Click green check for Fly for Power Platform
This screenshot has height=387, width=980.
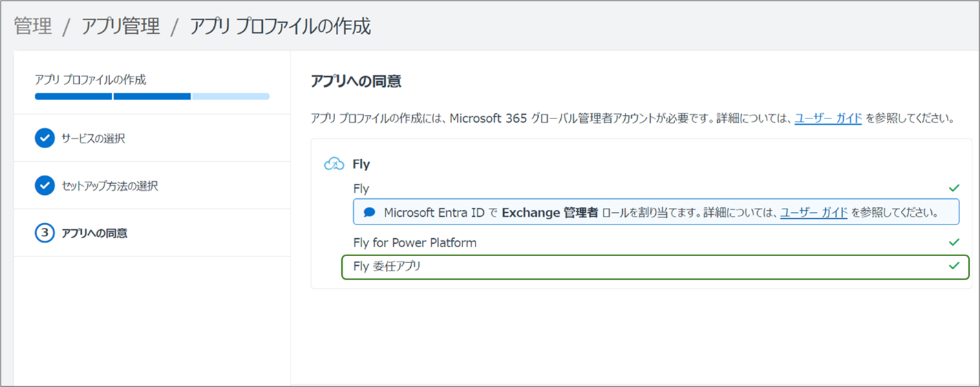point(954,242)
